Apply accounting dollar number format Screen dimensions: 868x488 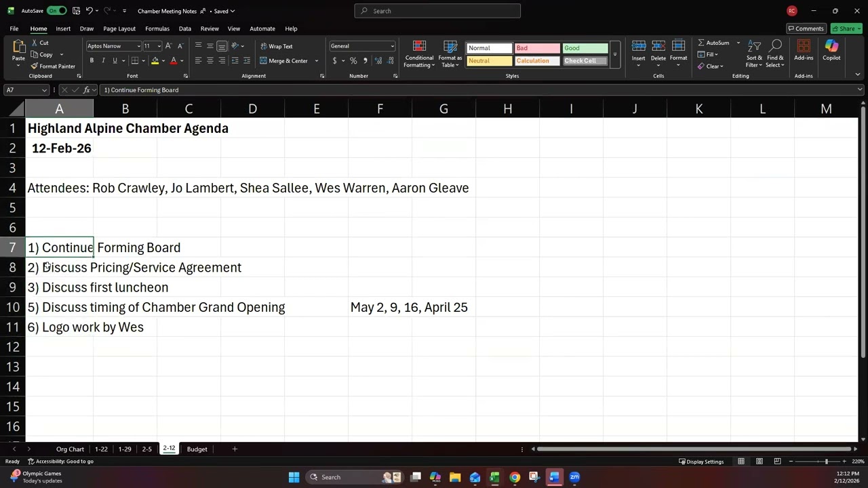[x=334, y=60]
